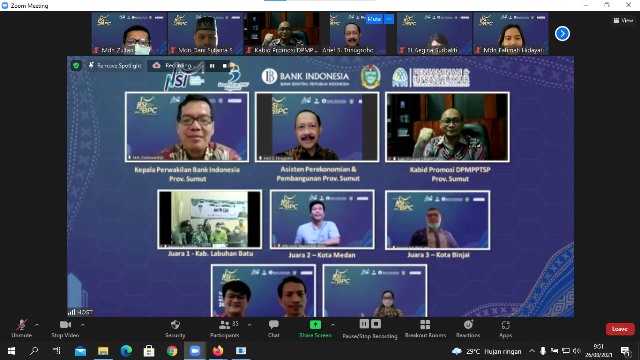Click the green Share Screen icon
Screen dimensions: 640x360
315,324
